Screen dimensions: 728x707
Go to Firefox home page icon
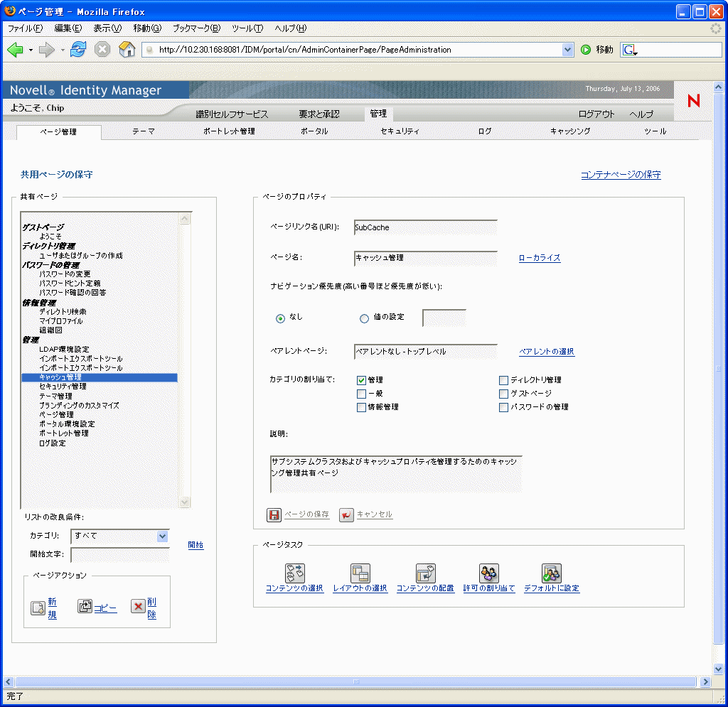pos(127,50)
